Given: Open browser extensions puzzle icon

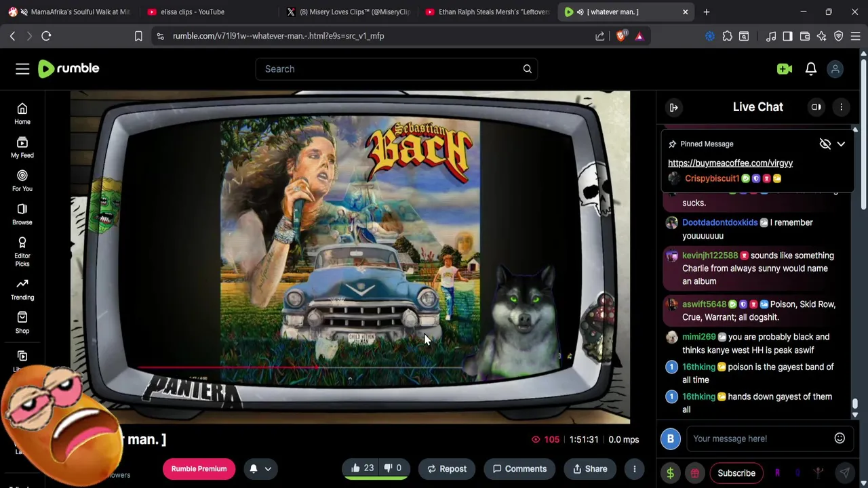Looking at the screenshot, I should click(728, 36).
